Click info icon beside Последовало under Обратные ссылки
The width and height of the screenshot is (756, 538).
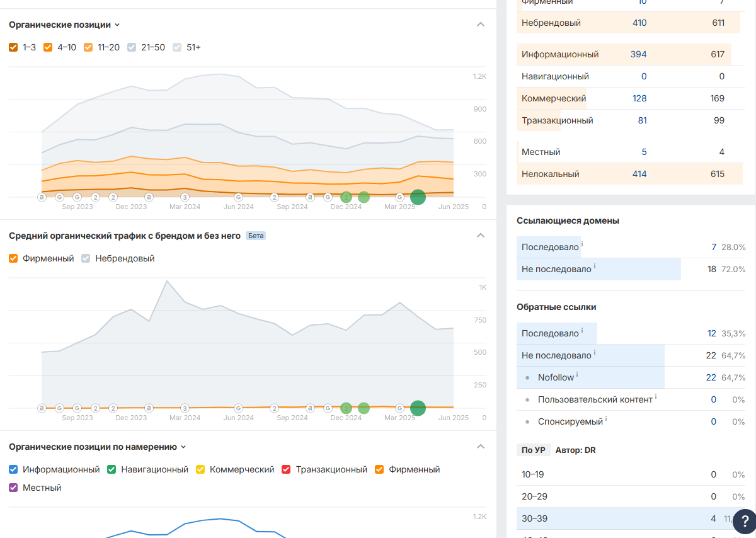click(583, 331)
